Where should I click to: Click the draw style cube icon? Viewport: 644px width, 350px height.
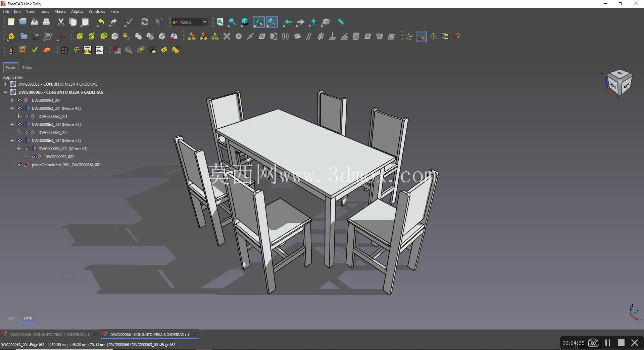pyautogui.click(x=245, y=22)
